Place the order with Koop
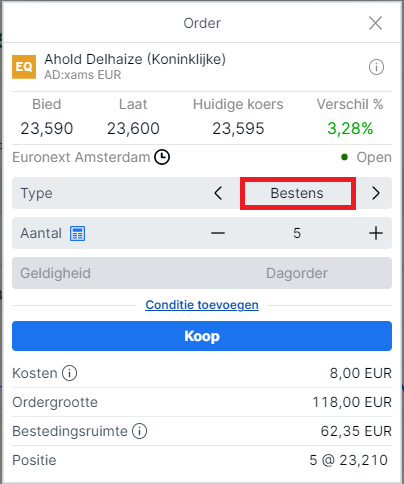The image size is (404, 484). [x=202, y=336]
